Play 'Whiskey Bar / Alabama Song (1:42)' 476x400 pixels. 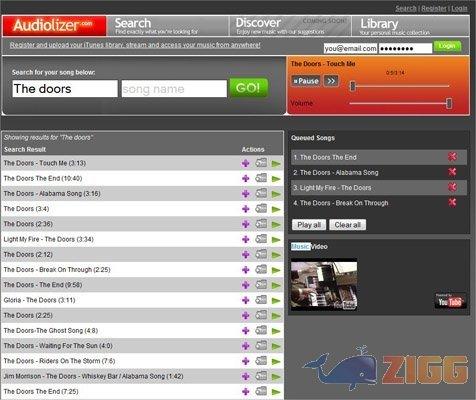pyautogui.click(x=276, y=377)
